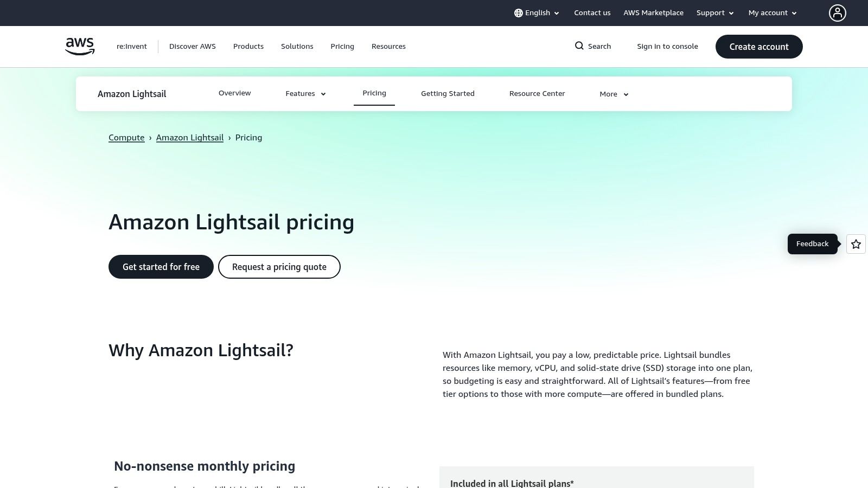Image resolution: width=868 pixels, height=488 pixels.
Task: Follow the Compute breadcrumb link
Action: pos(126,137)
